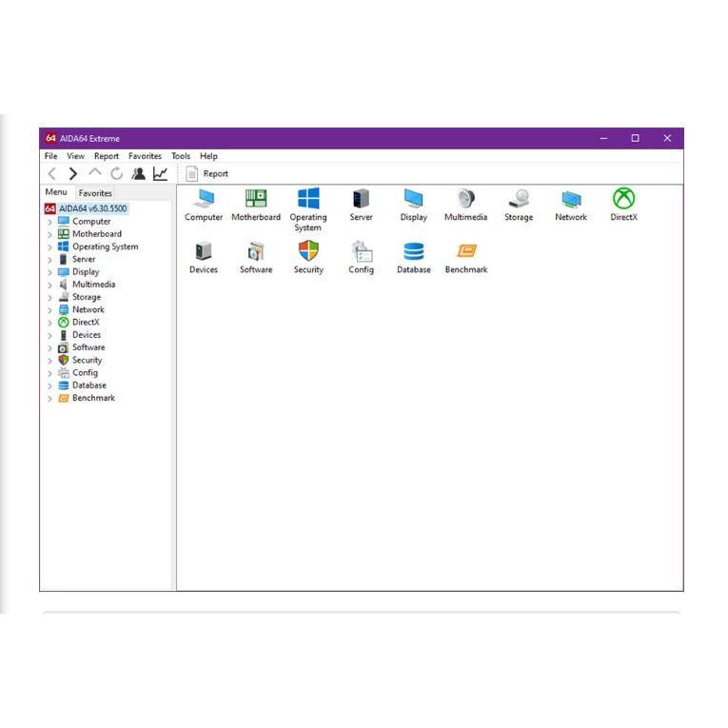The width and height of the screenshot is (728, 728).
Task: Expand the Display tree node arrow
Action: point(49,272)
